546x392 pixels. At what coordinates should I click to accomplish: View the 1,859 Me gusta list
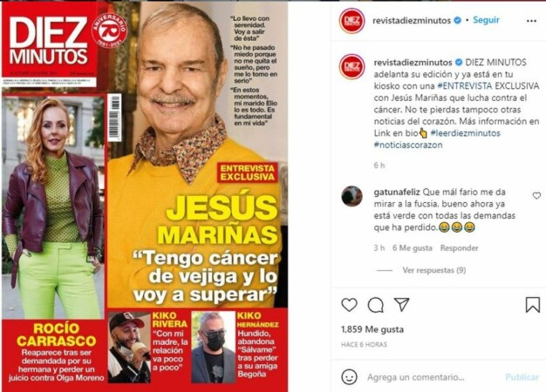coord(372,329)
